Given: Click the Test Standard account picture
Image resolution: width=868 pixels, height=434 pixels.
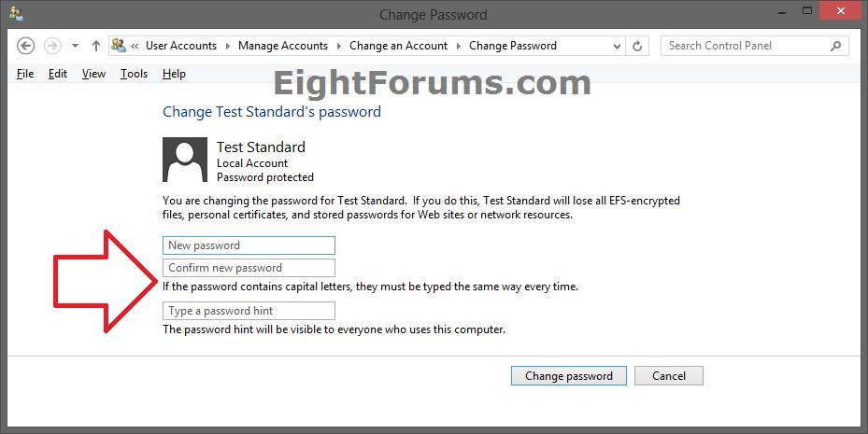Looking at the screenshot, I should 185,160.
